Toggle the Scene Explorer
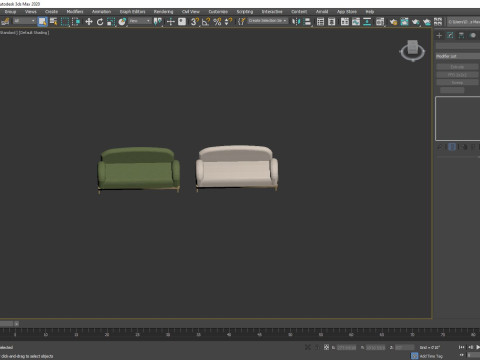 pos(320,22)
